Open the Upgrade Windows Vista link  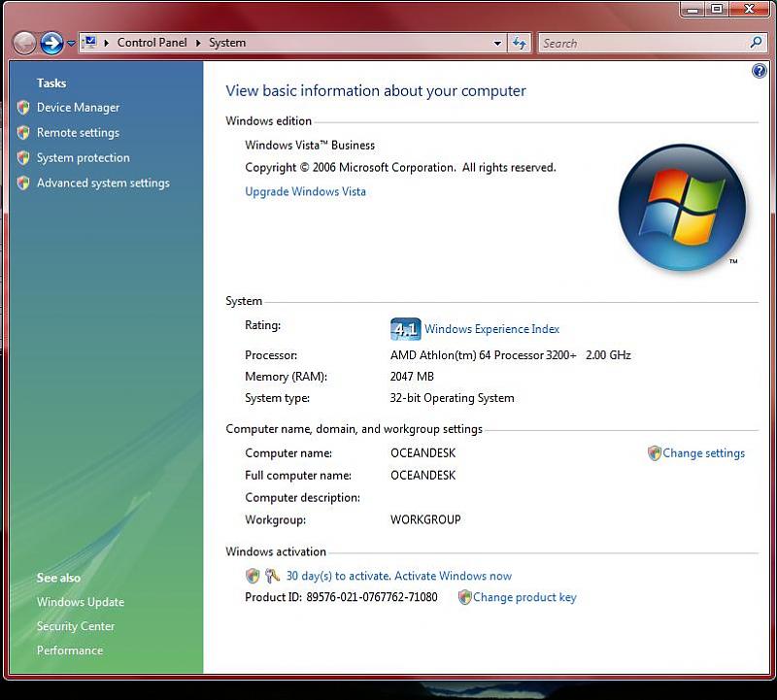tap(305, 191)
